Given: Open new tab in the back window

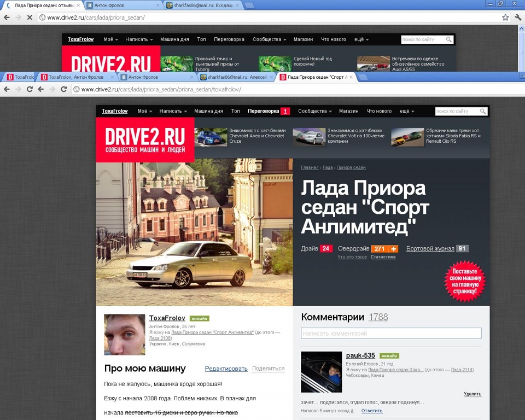Looking at the screenshot, I should pos(249,5).
